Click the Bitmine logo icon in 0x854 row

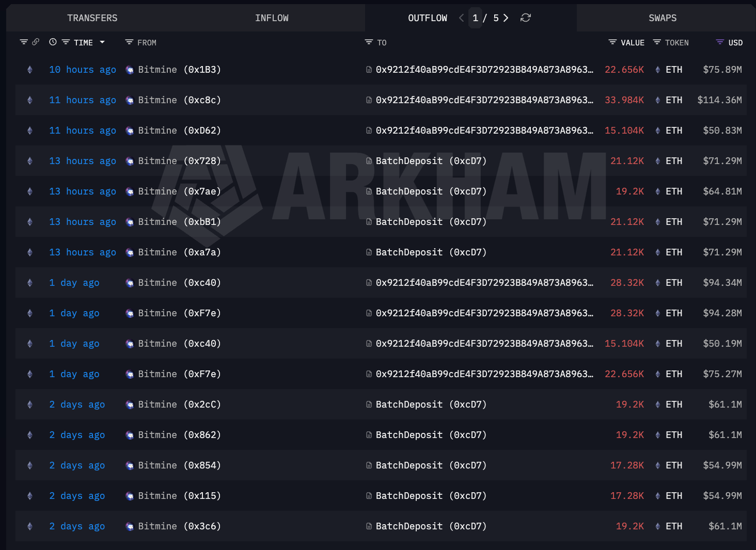130,465
